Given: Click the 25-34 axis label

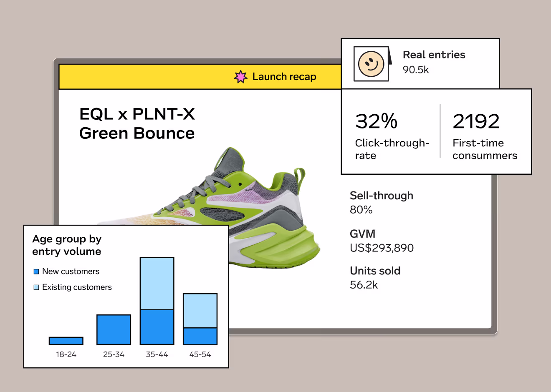Looking at the screenshot, I should (x=114, y=354).
